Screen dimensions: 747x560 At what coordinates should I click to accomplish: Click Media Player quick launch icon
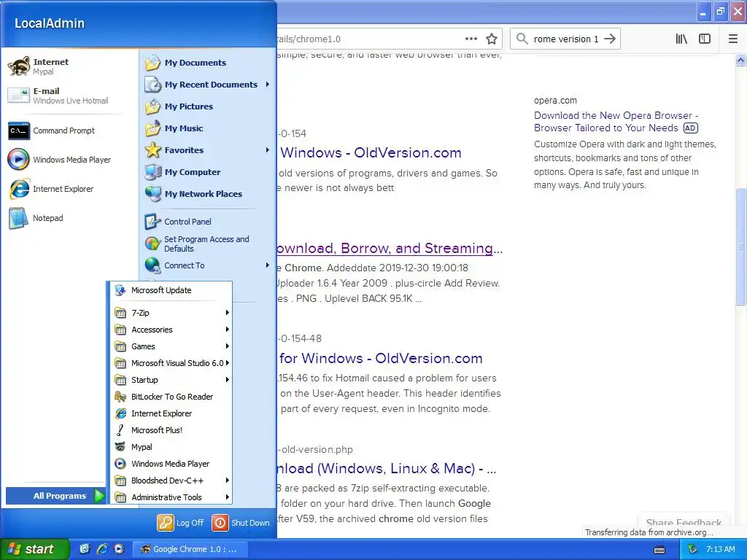click(119, 549)
